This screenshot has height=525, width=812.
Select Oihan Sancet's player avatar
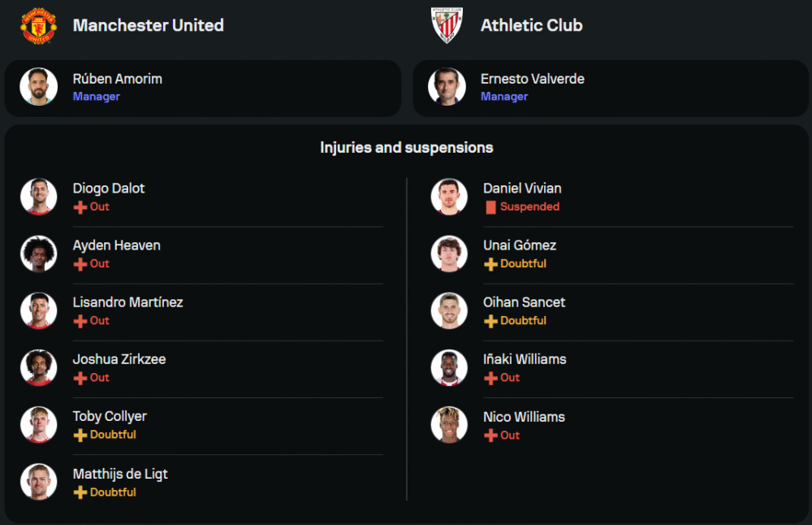pos(449,310)
